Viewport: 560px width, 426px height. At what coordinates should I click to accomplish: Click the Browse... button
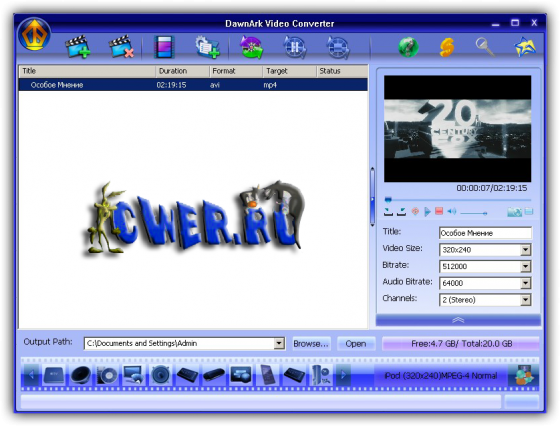point(311,344)
